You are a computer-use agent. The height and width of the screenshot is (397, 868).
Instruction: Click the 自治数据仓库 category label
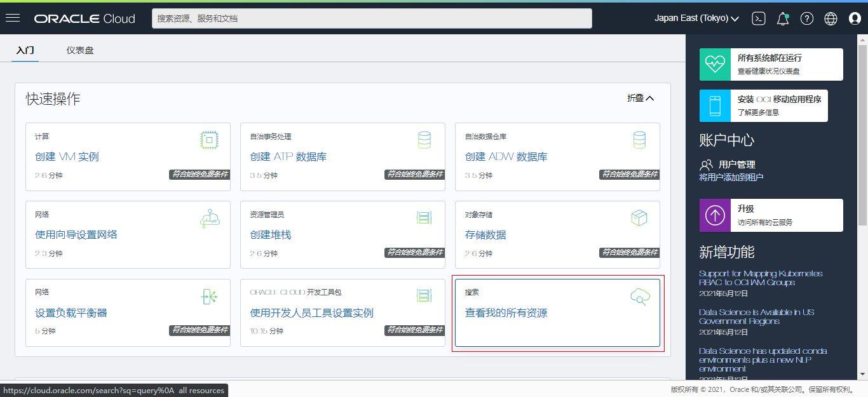[485, 137]
